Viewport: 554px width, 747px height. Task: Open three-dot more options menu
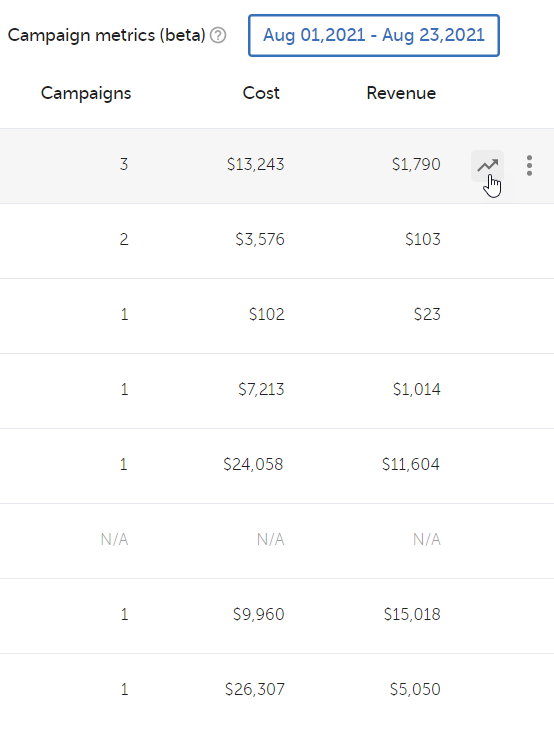pos(529,166)
